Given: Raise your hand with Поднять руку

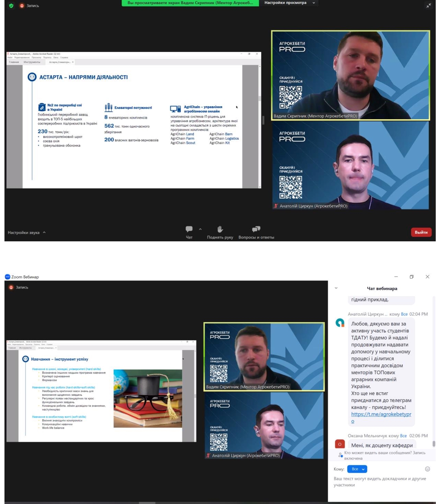Looking at the screenshot, I should coord(220,232).
